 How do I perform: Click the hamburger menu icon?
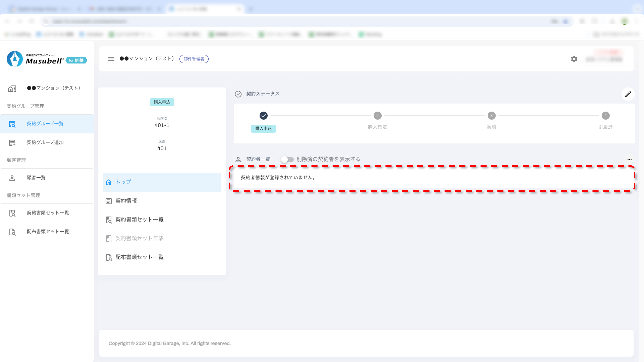(111, 59)
